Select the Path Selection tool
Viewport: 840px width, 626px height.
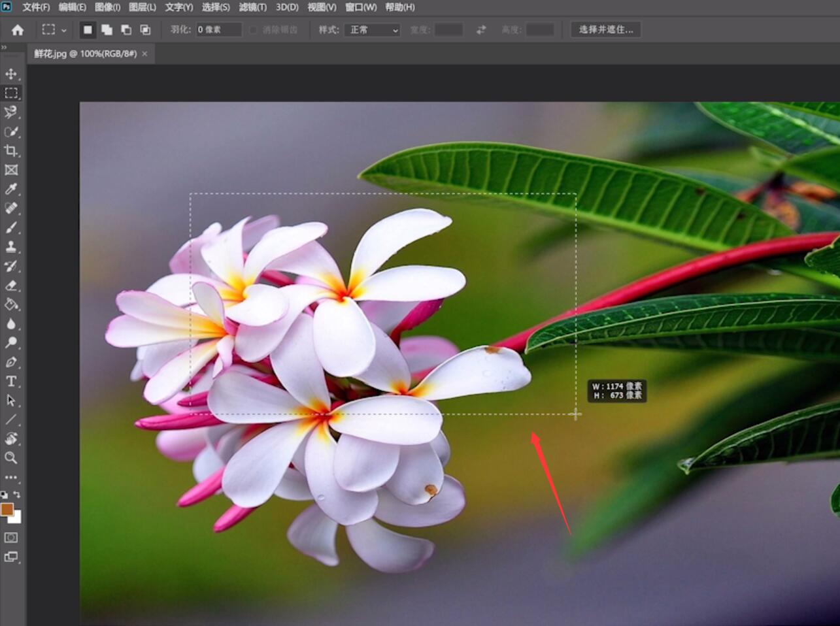tap(11, 401)
